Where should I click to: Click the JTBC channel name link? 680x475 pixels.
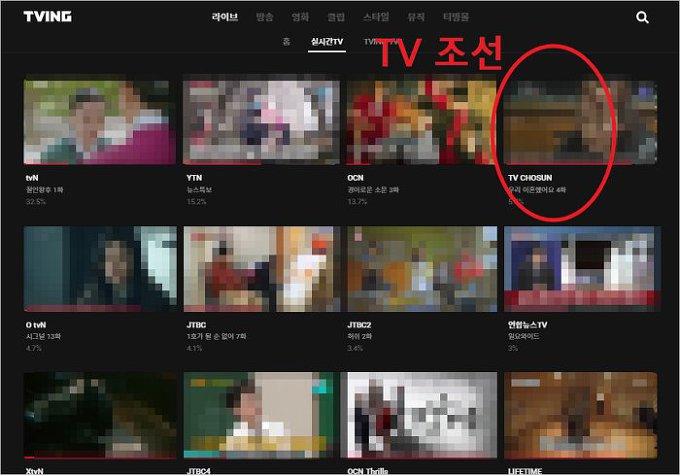[x=196, y=326]
